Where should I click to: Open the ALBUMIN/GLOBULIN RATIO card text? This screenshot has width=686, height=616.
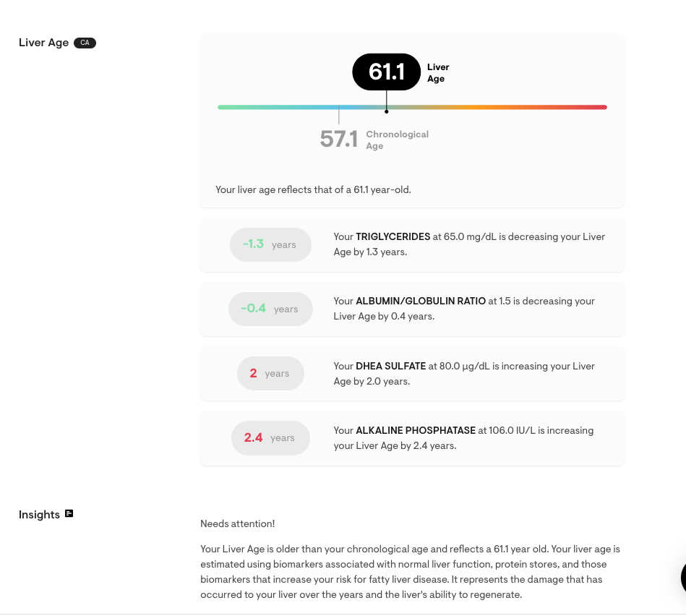pyautogui.click(x=464, y=309)
